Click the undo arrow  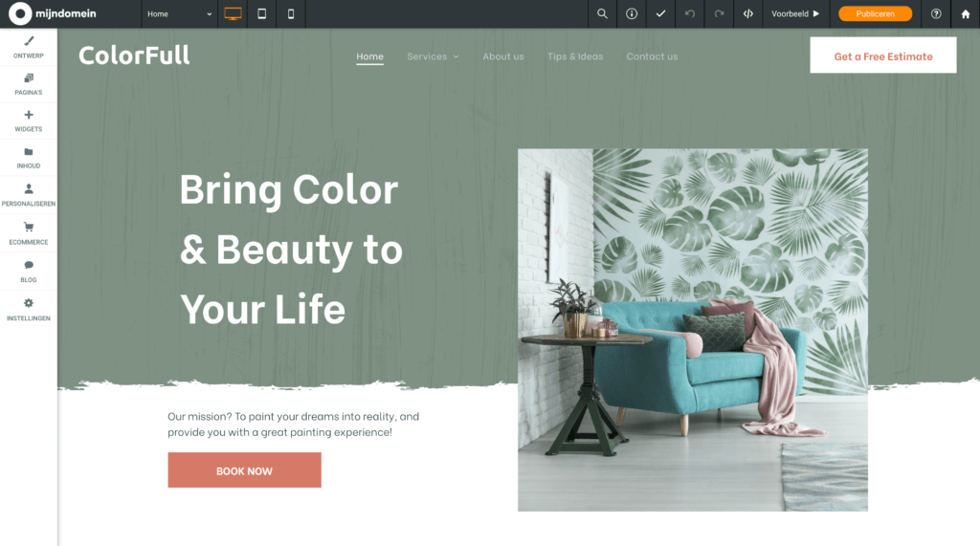pyautogui.click(x=689, y=13)
